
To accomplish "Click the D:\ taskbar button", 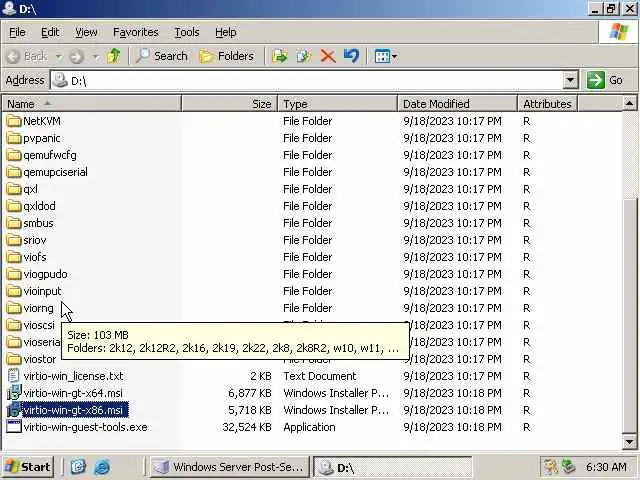I will coord(393,467).
